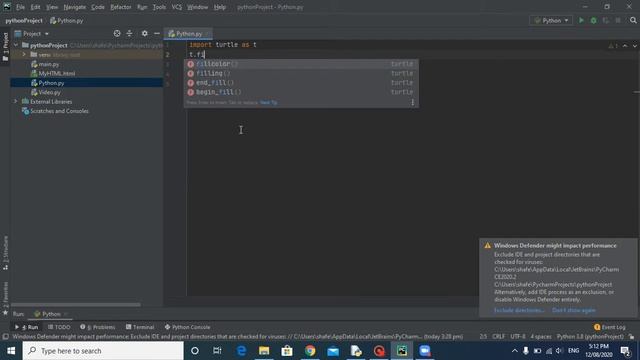Screen dimensions: 640x360
Task: Open the TODO tool window
Action: click(59, 327)
